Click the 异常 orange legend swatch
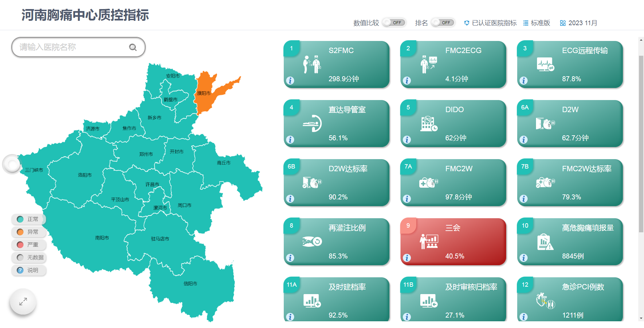Viewport: 644px width, 328px height. point(20,232)
